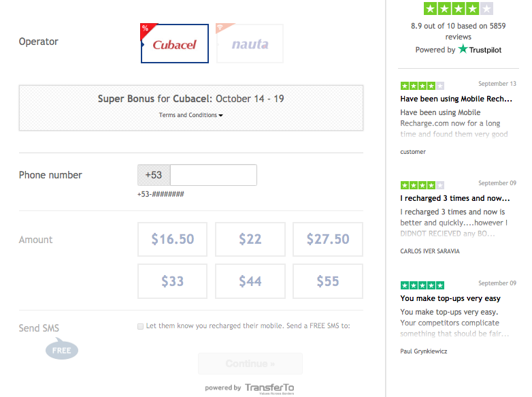Focus the phone number input field
This screenshot has width=532, height=397.
coord(214,175)
